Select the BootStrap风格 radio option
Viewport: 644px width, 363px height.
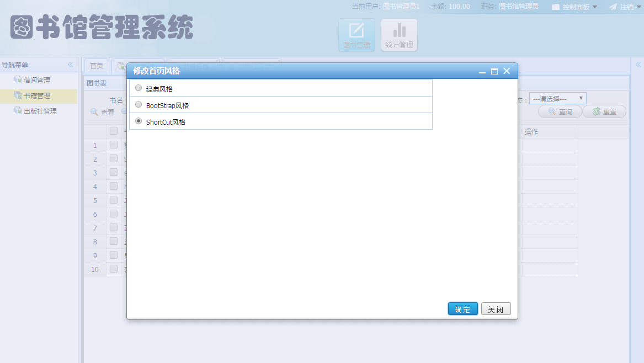click(x=138, y=104)
